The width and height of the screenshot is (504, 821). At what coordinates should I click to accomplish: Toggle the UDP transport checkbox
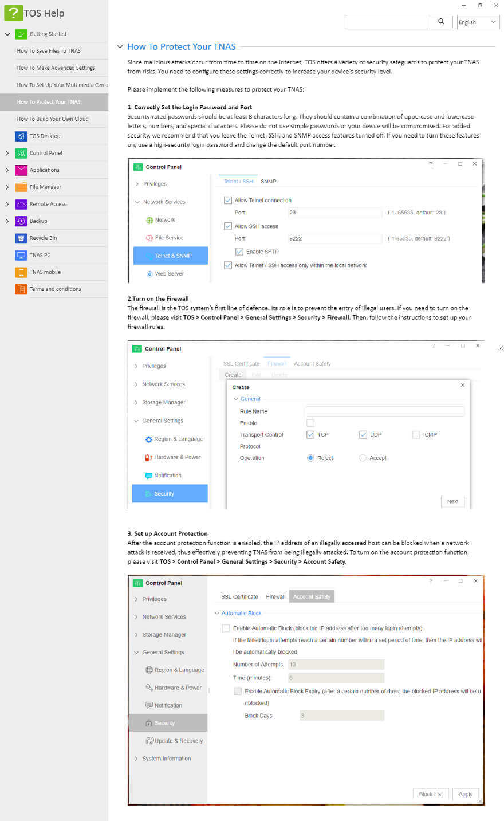pyautogui.click(x=363, y=435)
